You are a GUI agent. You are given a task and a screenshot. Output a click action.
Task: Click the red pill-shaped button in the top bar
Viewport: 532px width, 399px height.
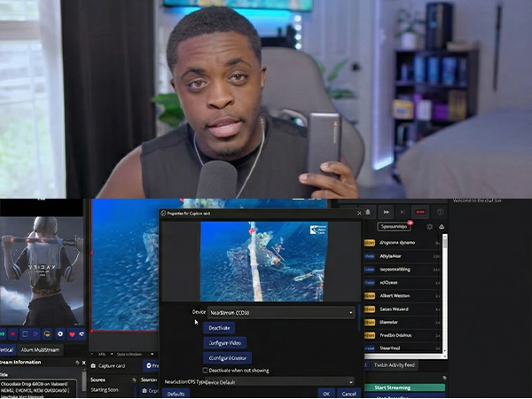coord(420,212)
